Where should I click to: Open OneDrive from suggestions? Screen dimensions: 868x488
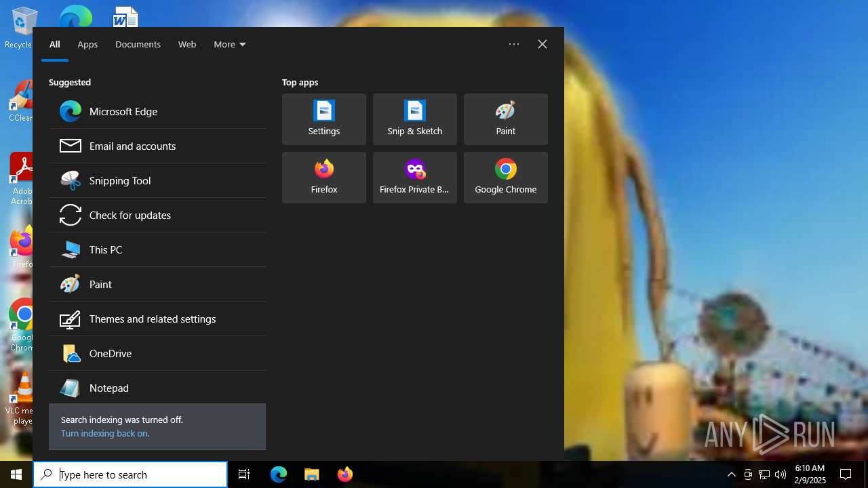point(157,353)
